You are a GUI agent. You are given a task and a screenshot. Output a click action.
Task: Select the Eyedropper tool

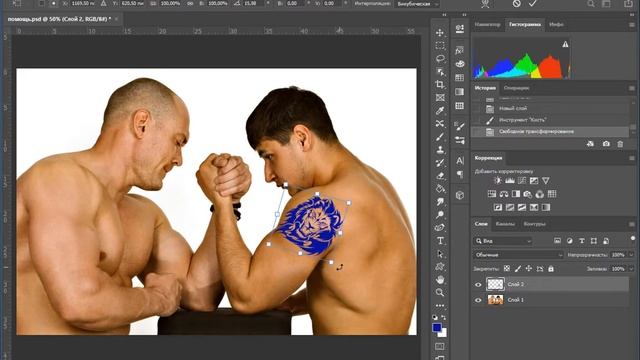tap(440, 111)
